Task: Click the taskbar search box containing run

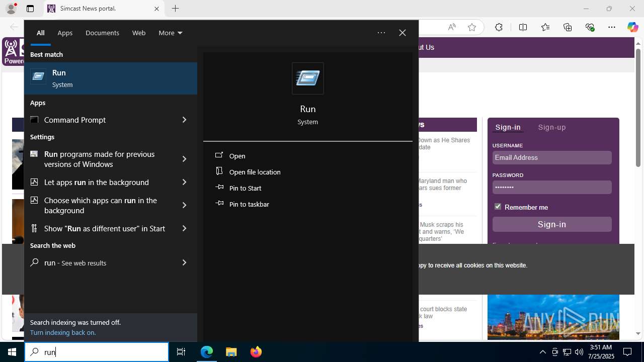Action: (97, 352)
